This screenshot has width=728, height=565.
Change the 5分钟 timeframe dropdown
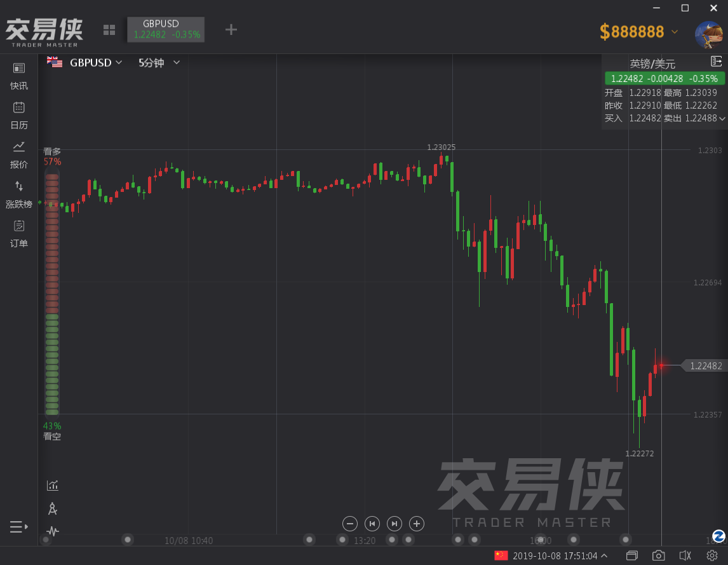[159, 63]
